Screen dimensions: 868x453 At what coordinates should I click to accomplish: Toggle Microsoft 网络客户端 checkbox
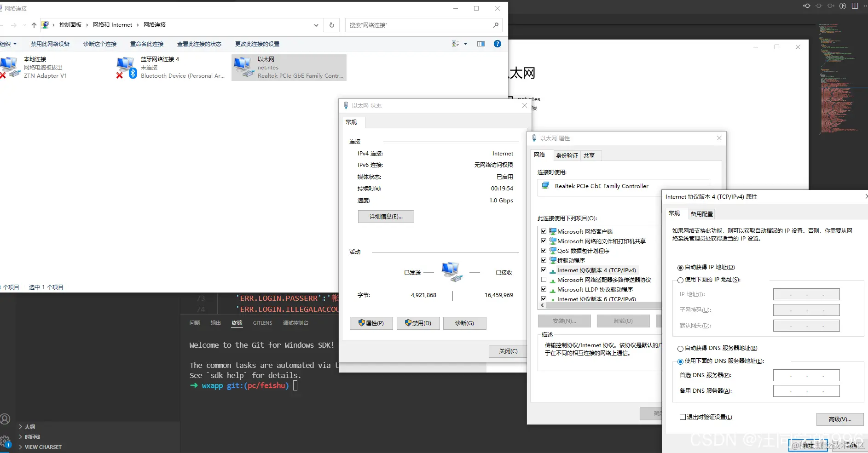544,231
